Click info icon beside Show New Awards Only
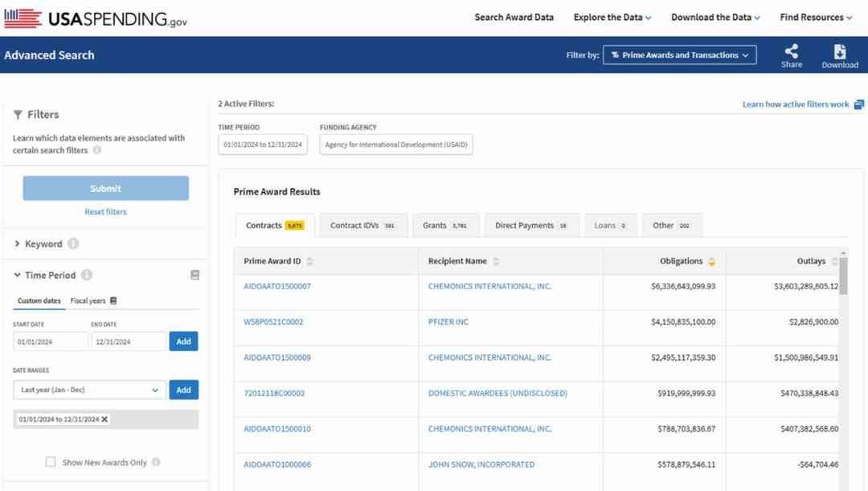Viewport: 868px width, 491px height. 156,462
